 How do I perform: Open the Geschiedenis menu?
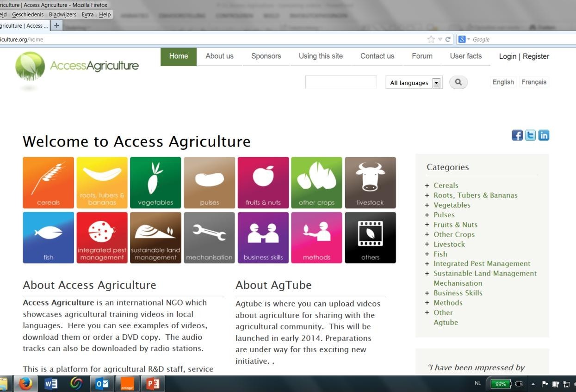(x=28, y=14)
